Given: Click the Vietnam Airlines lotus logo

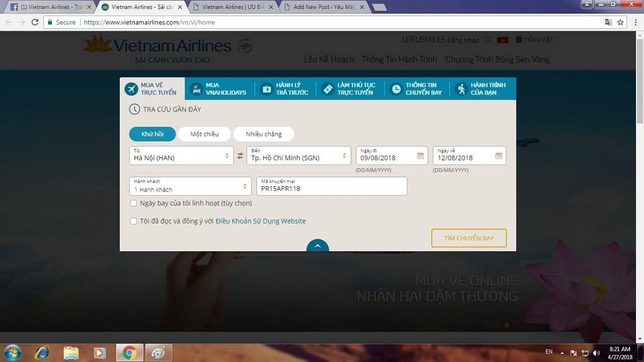Looking at the screenshot, I should pyautogui.click(x=98, y=44).
